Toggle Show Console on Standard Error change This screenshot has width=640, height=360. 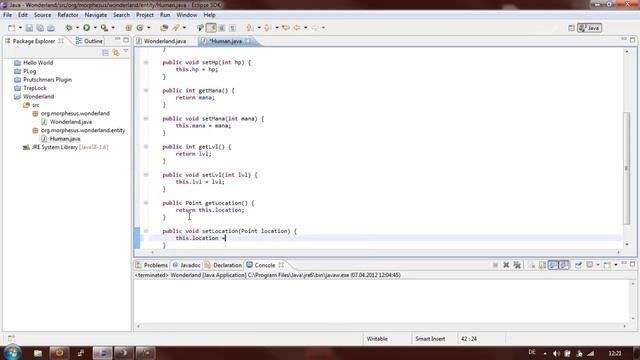click(564, 265)
